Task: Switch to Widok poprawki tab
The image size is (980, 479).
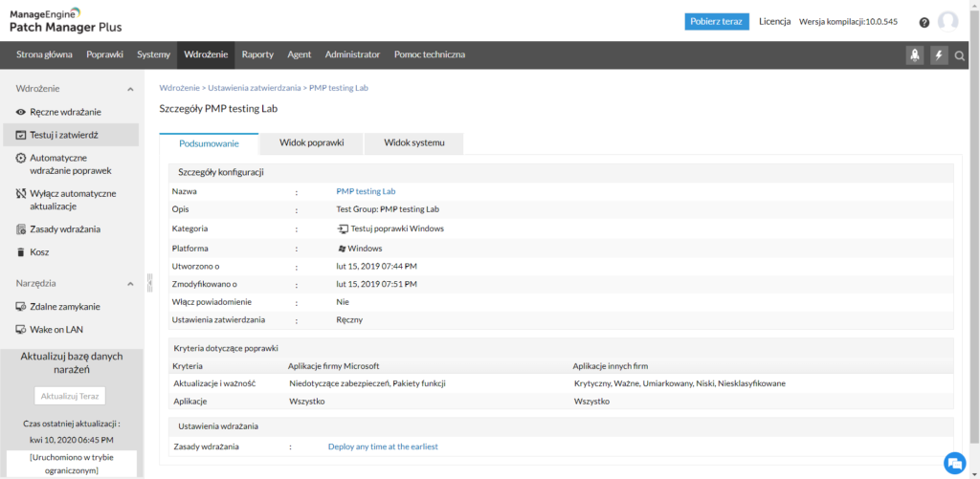Action: 311,143
